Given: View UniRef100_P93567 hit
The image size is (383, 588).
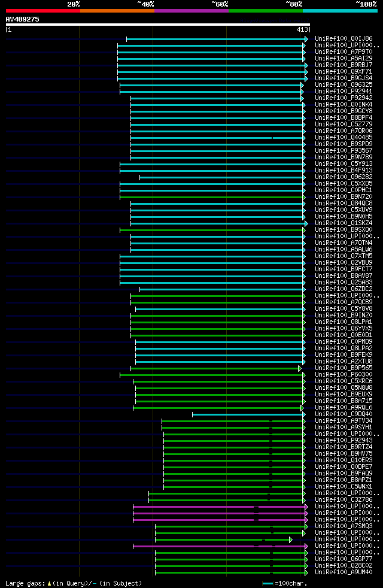Looking at the screenshot, I should pos(344,151).
